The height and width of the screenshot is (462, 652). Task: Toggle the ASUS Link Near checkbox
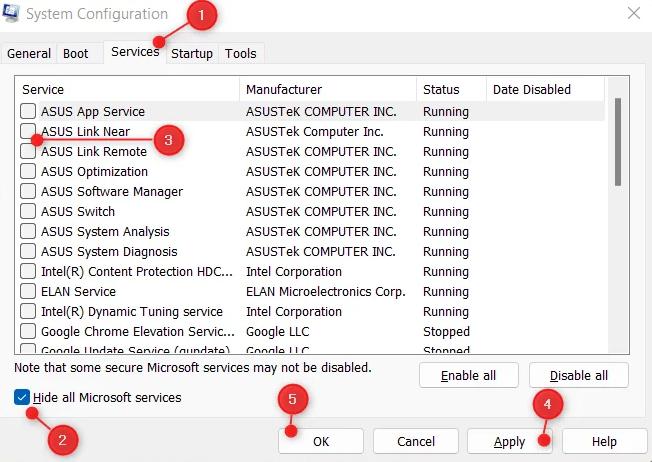click(28, 131)
